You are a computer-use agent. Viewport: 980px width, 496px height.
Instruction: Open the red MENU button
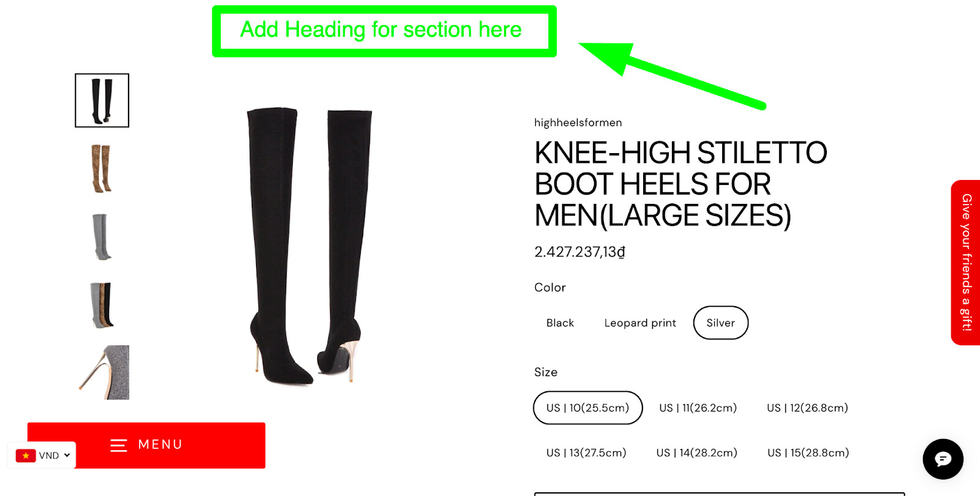pyautogui.click(x=146, y=445)
